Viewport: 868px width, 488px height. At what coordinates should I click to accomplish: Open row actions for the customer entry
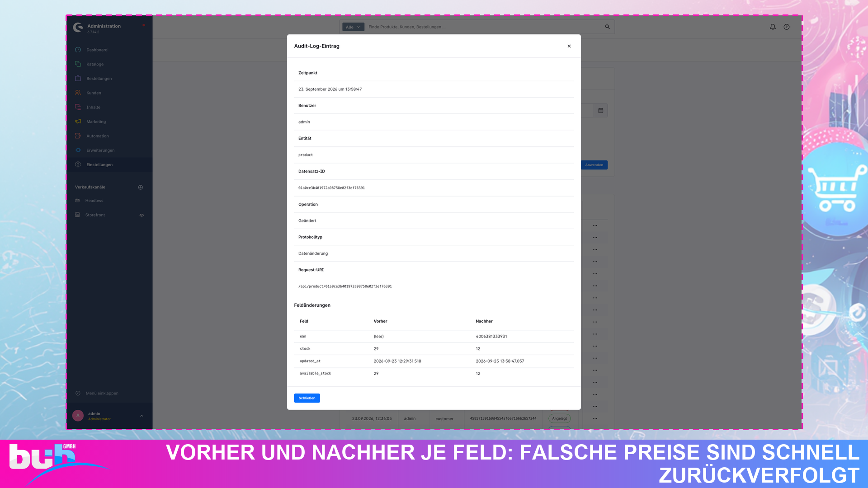pos(595,418)
